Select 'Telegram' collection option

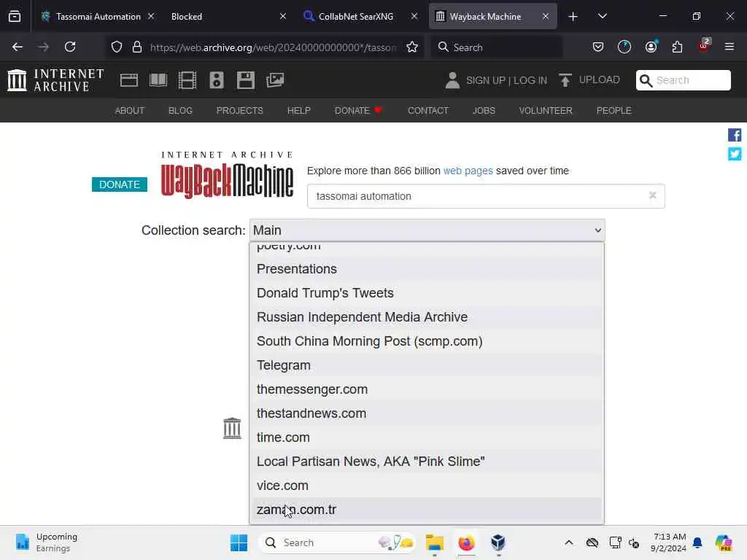tap(427, 365)
